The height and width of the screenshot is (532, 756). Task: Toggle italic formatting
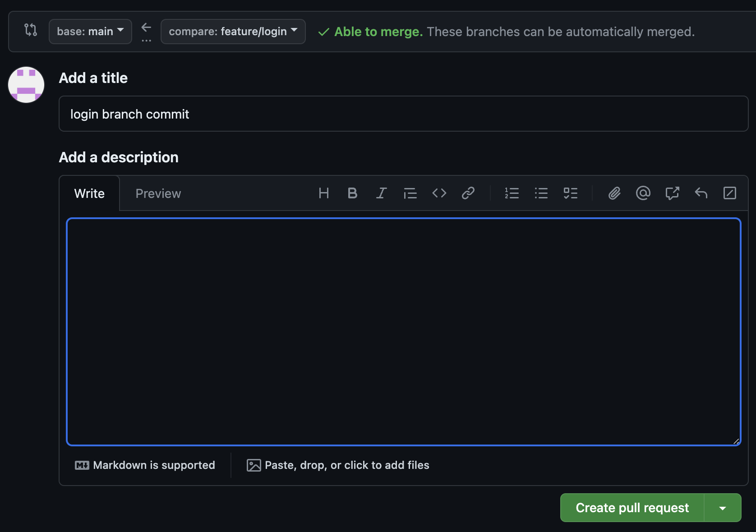381,193
